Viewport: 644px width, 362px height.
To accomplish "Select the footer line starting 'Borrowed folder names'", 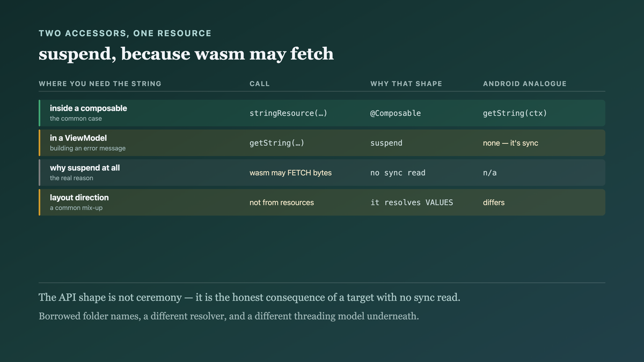I will (x=229, y=316).
